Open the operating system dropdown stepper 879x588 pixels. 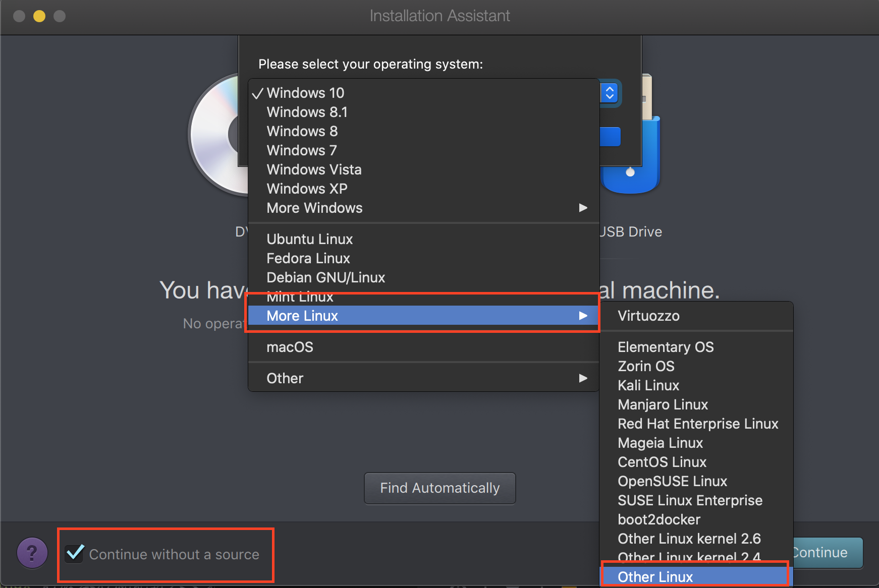coord(610,93)
